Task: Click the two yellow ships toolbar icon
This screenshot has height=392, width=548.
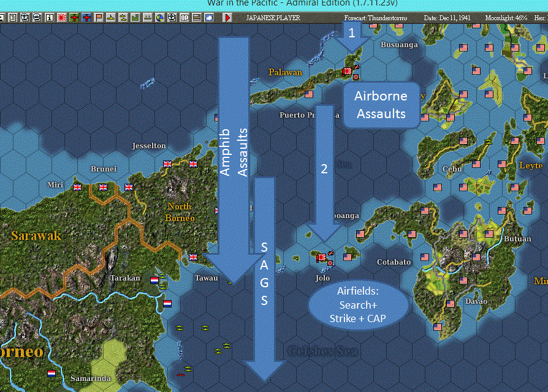Action: [x=123, y=17]
